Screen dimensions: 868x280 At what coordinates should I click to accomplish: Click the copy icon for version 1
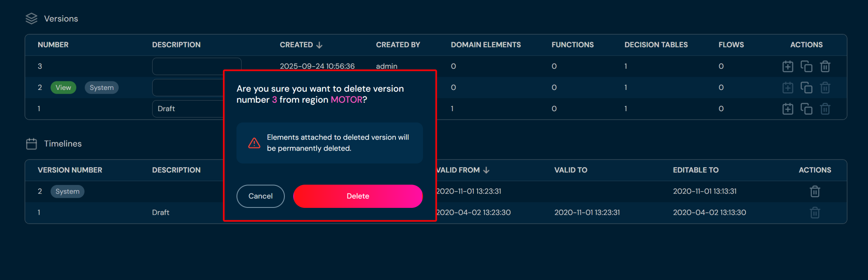(806, 109)
